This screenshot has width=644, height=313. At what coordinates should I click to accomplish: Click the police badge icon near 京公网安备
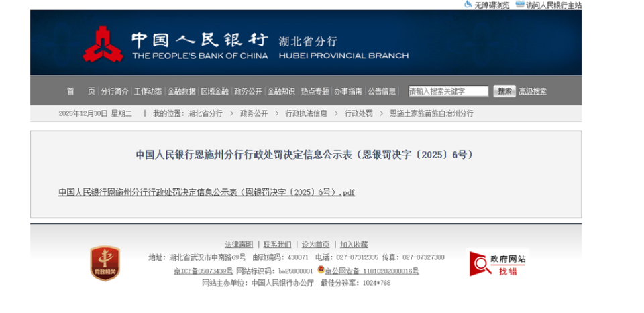tap(321, 270)
